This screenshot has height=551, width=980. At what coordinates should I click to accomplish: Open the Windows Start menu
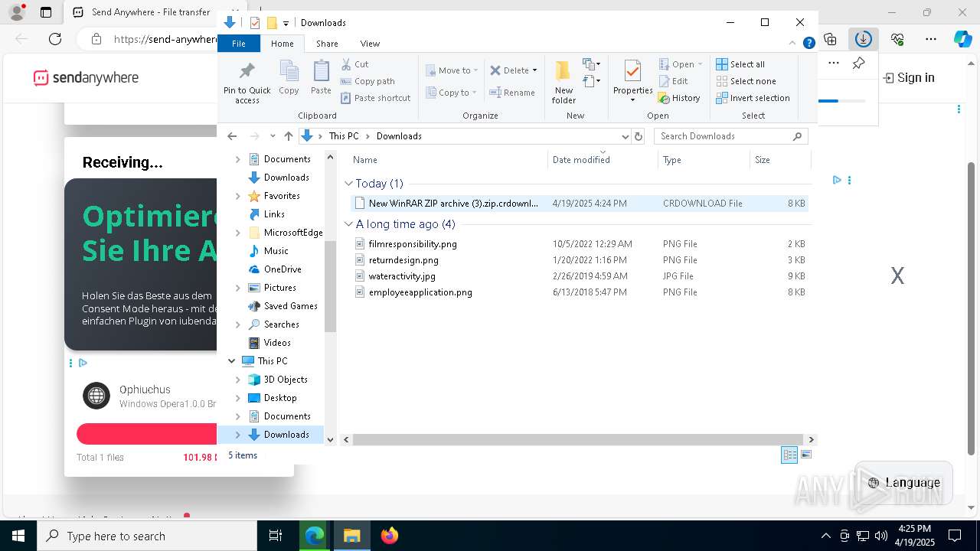point(18,536)
